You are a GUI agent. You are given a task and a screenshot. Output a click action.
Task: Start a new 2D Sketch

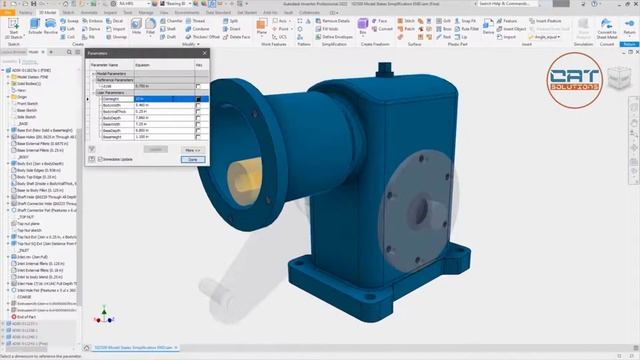coord(13,28)
